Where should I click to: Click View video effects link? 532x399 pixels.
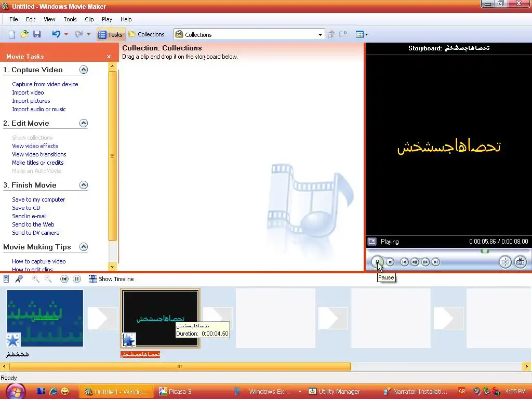35,146
